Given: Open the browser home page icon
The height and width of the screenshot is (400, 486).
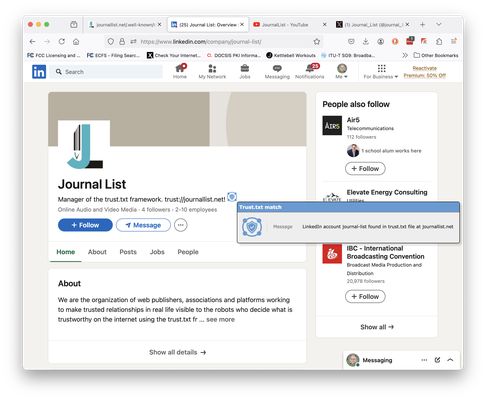Looking at the screenshot, I should [76, 42].
